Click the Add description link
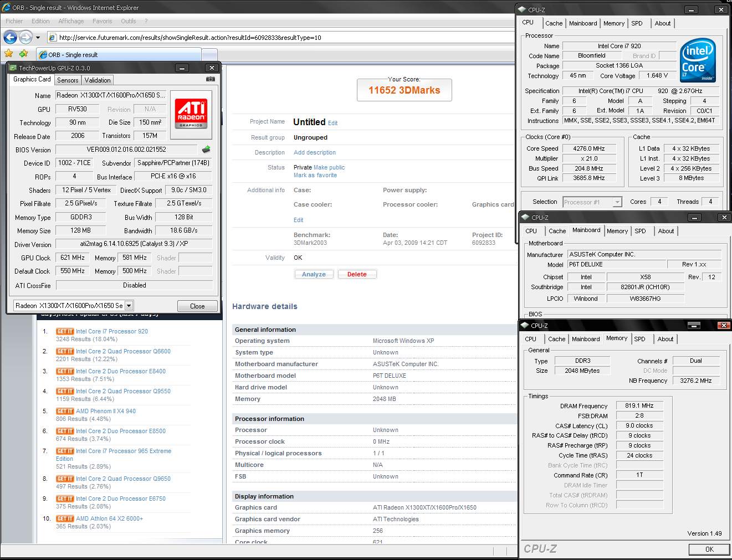Screen dimensions: 732x560 pyautogui.click(x=315, y=152)
